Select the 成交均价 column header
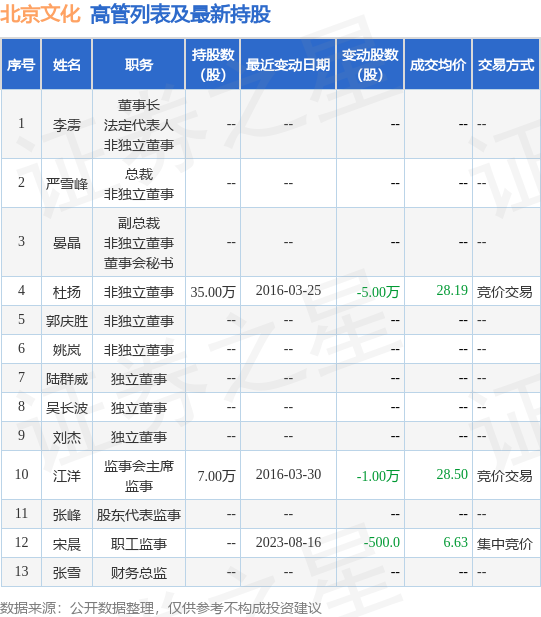 [x=438, y=65]
